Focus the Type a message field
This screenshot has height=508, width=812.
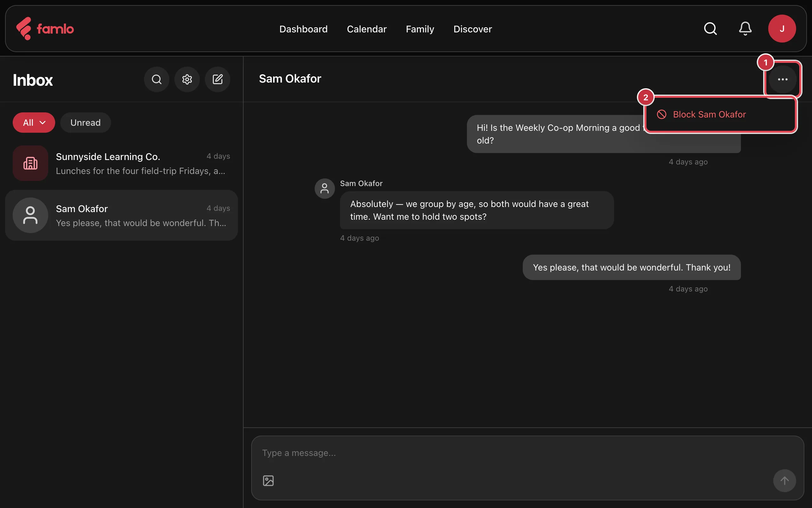pos(527,453)
